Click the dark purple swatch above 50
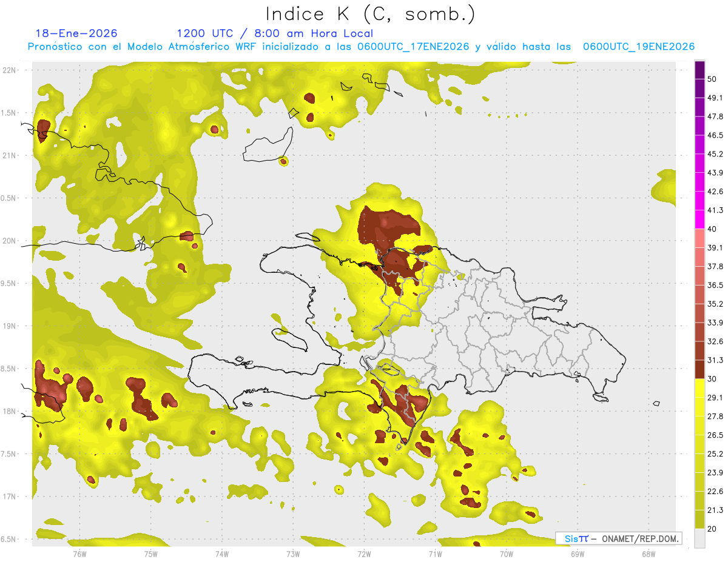The width and height of the screenshot is (728, 562). pos(699,69)
